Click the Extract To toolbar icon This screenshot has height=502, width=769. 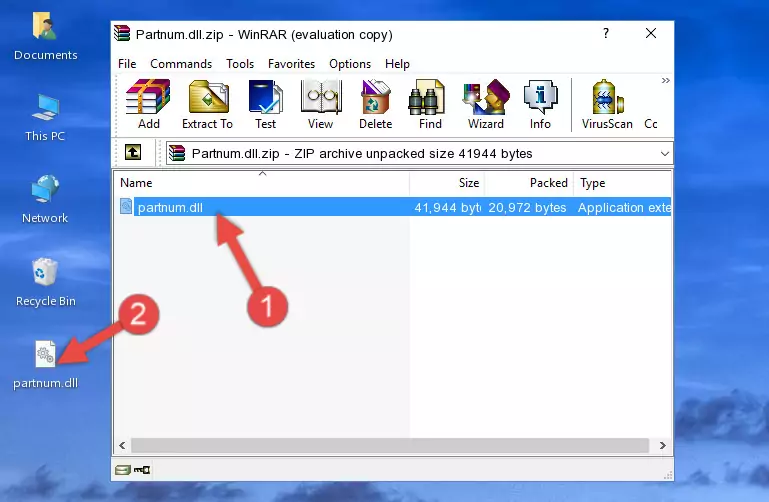pos(207,104)
